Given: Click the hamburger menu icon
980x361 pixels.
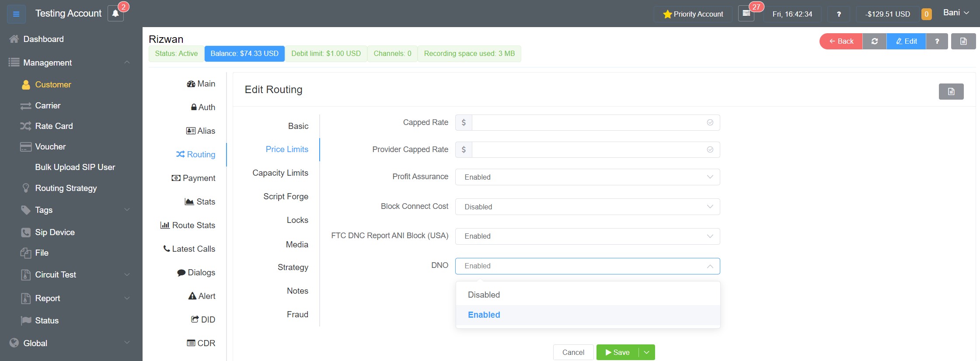Looking at the screenshot, I should point(16,14).
